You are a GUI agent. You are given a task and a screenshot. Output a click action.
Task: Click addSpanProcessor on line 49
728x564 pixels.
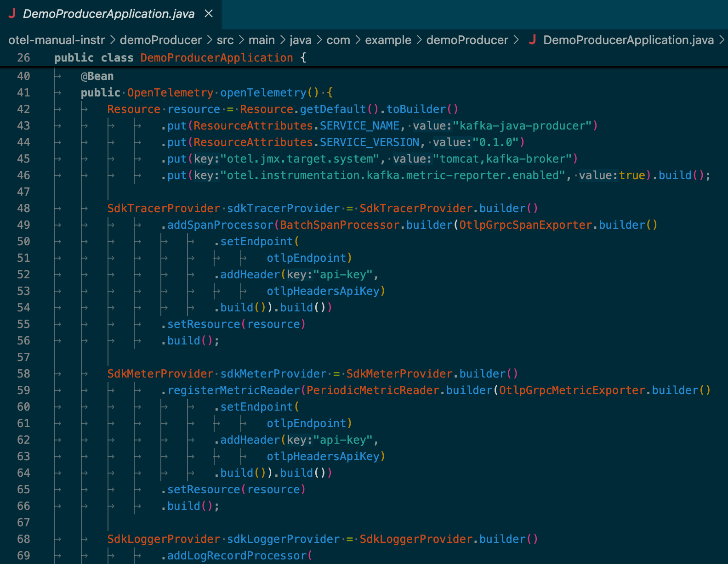[x=220, y=225]
